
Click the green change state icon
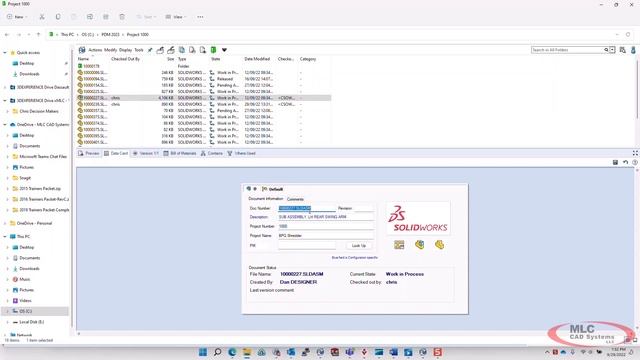pos(213,50)
